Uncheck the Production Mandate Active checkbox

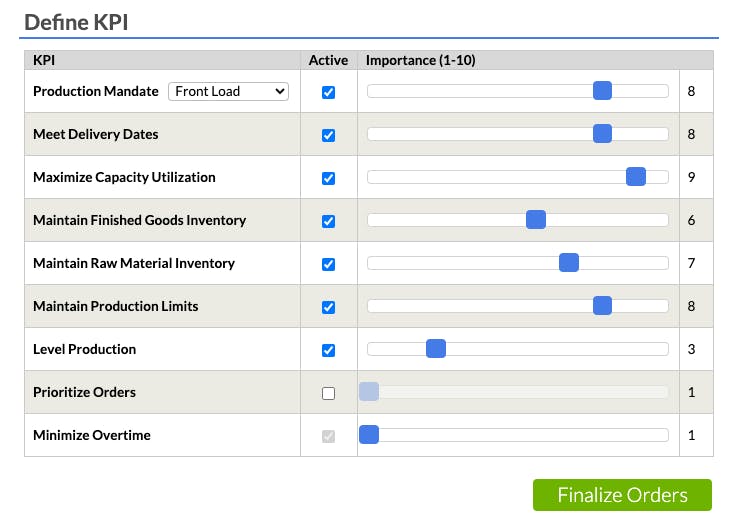(328, 92)
